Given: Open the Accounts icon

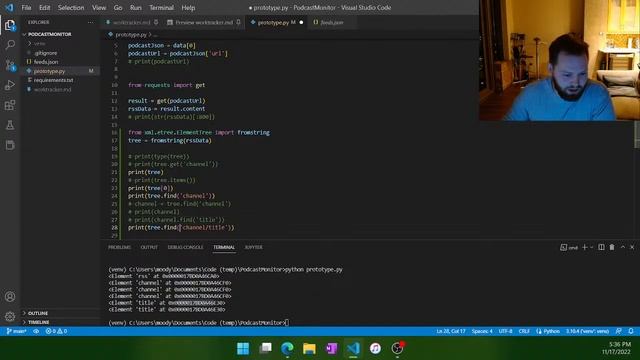Looking at the screenshot, I should click(10, 297).
